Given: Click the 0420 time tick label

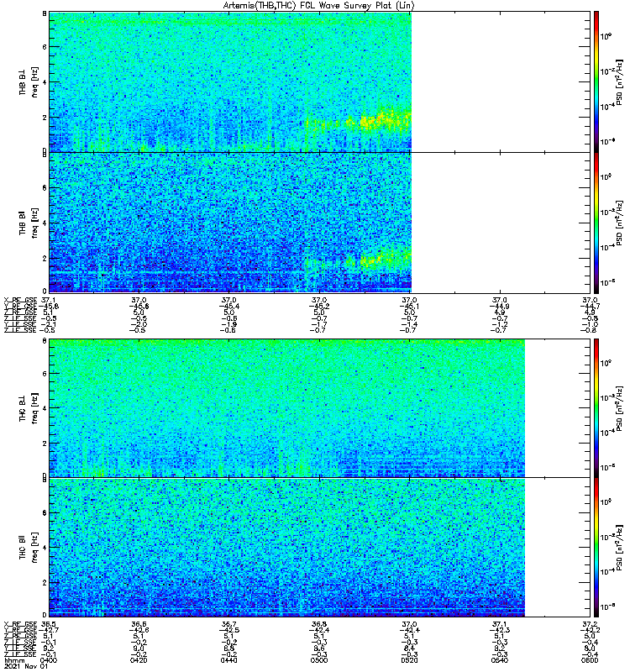Looking at the screenshot, I should [x=139, y=660].
